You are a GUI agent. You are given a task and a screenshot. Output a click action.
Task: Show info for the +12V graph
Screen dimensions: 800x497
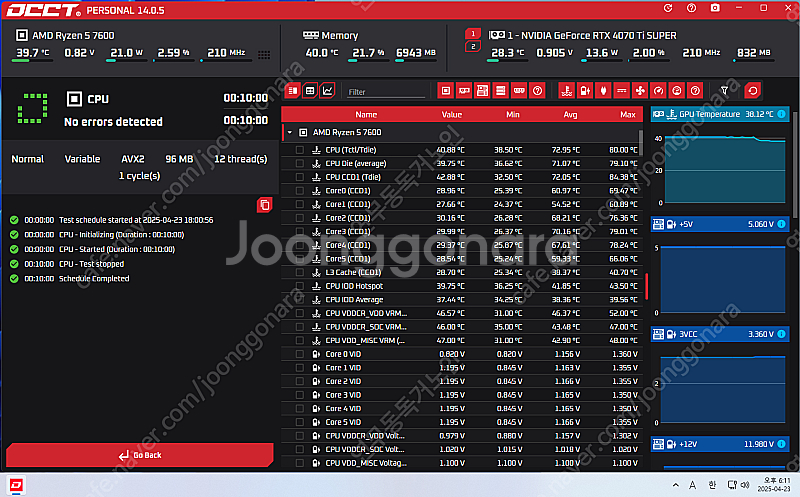tap(781, 444)
